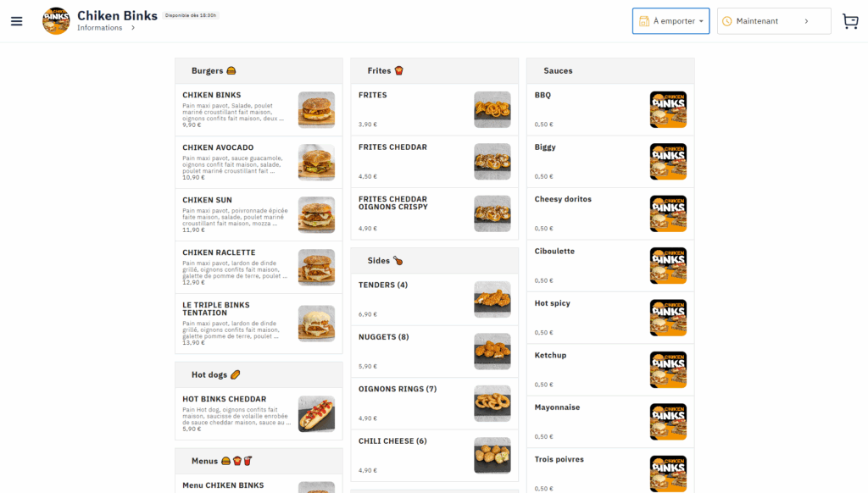Open the CHIKEN BINKS burger photo
868x493 pixels.
(x=317, y=109)
